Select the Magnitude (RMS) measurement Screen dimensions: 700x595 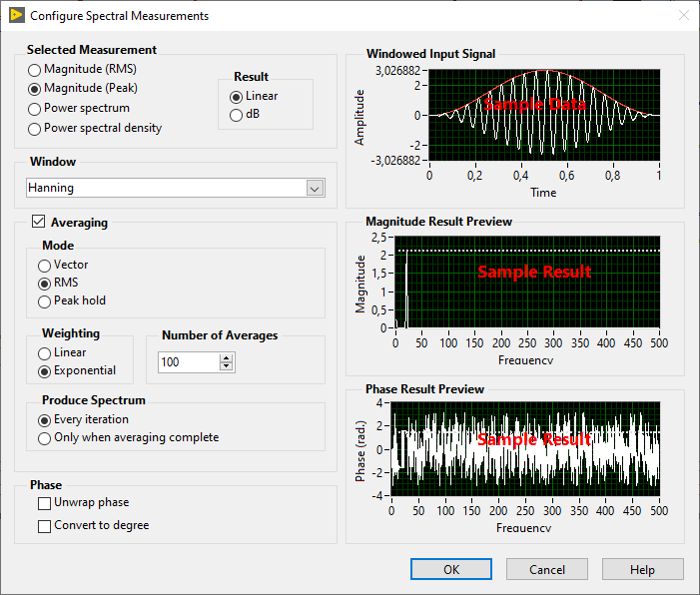[x=82, y=69]
